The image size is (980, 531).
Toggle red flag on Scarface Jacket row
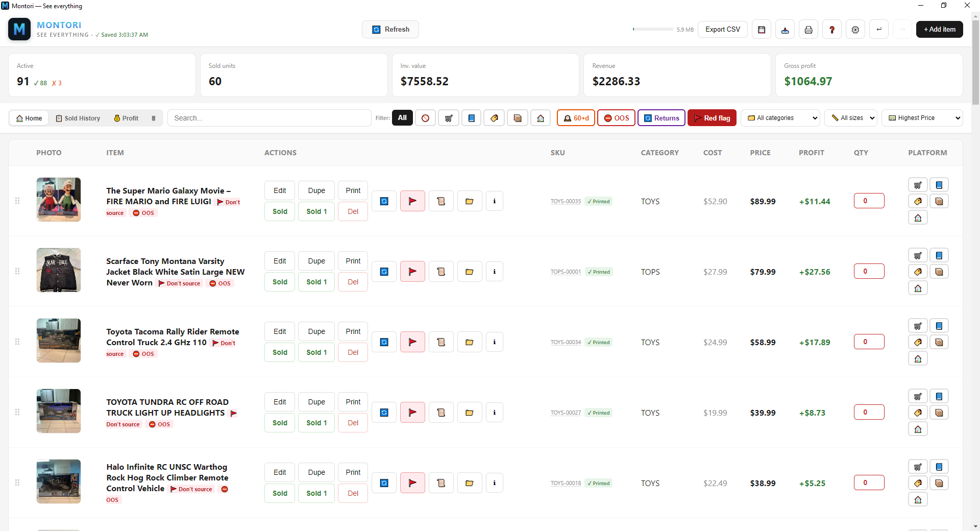(x=413, y=272)
